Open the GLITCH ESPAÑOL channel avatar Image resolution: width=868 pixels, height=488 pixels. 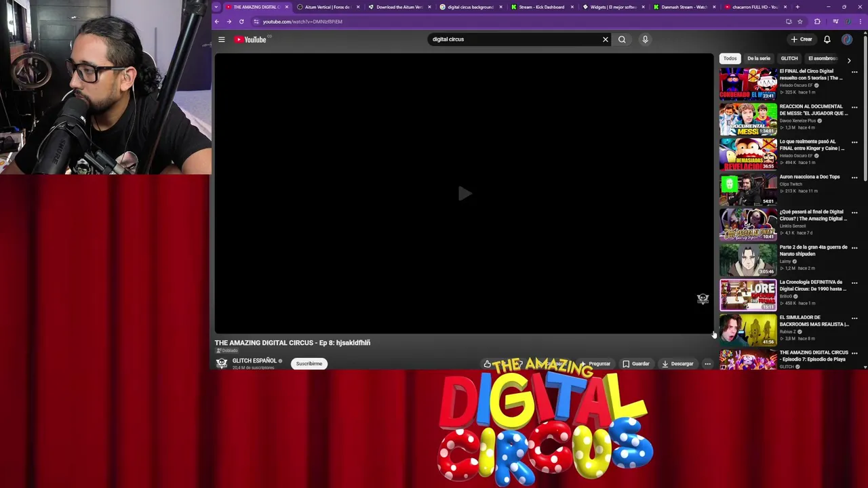point(222,363)
